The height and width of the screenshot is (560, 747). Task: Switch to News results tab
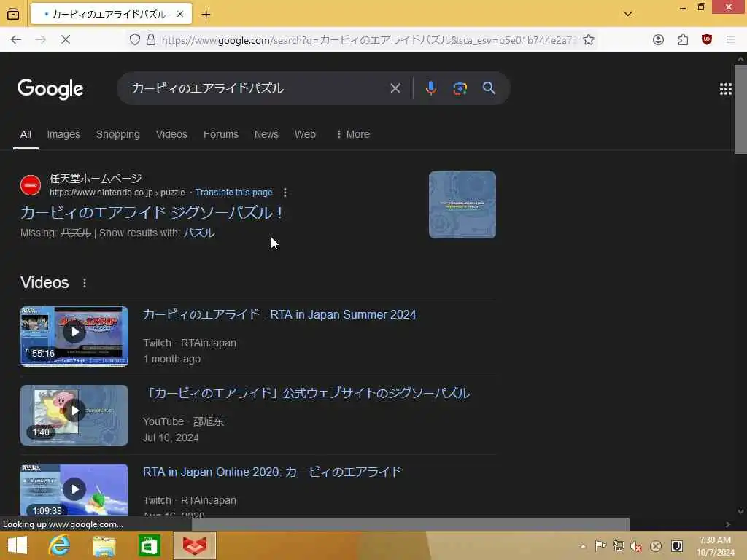pos(266,134)
